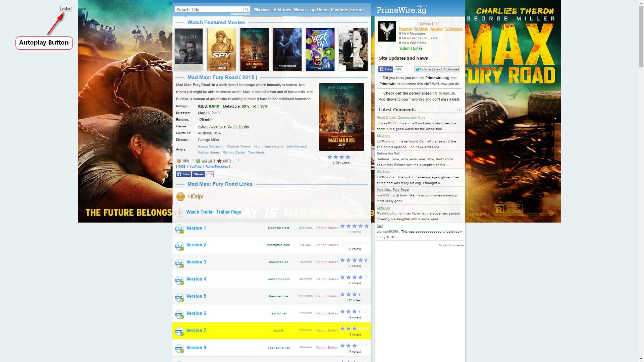The height and width of the screenshot is (362, 644).
Task: Open the RottenTomatoes bracket link
Action: click(217, 167)
